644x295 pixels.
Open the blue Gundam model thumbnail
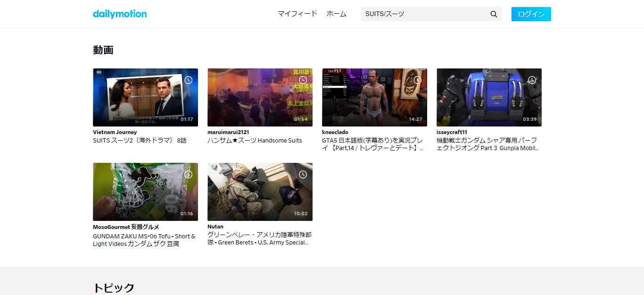pyautogui.click(x=489, y=97)
